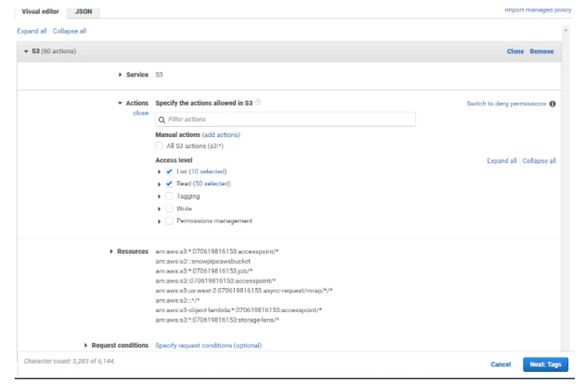Clone the S3 permission block
Image resolution: width=588 pixels, height=388 pixels.
pyautogui.click(x=515, y=51)
